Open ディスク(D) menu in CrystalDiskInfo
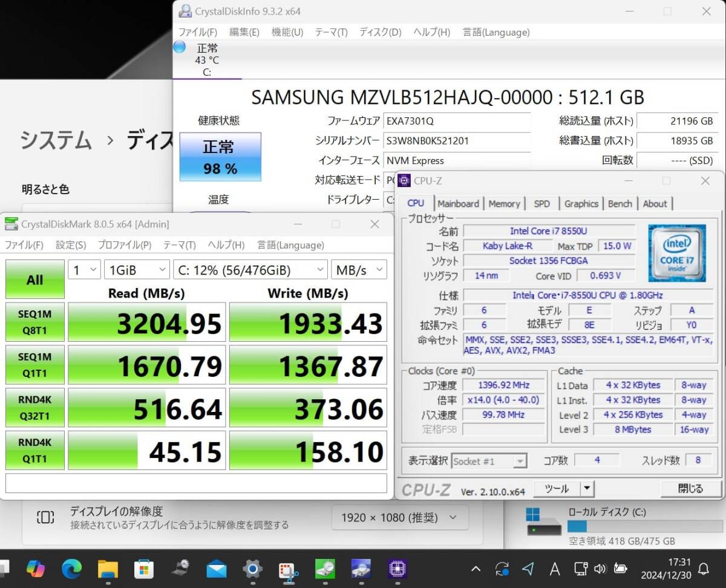726x588 pixels. pos(380,32)
